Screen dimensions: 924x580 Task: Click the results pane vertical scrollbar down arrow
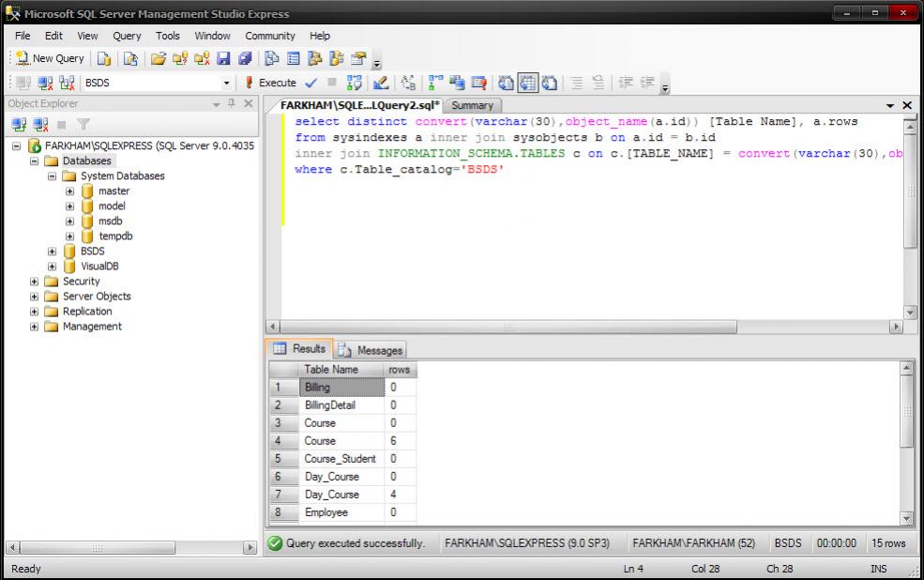906,517
